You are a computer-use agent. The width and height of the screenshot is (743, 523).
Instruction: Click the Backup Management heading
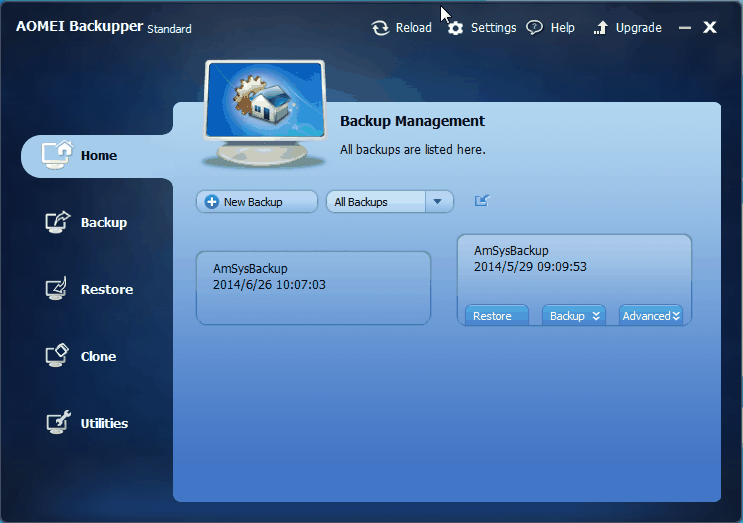point(412,121)
